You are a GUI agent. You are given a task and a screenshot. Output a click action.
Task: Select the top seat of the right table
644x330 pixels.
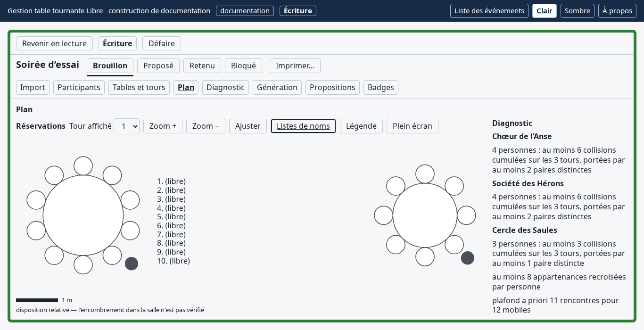point(425,174)
